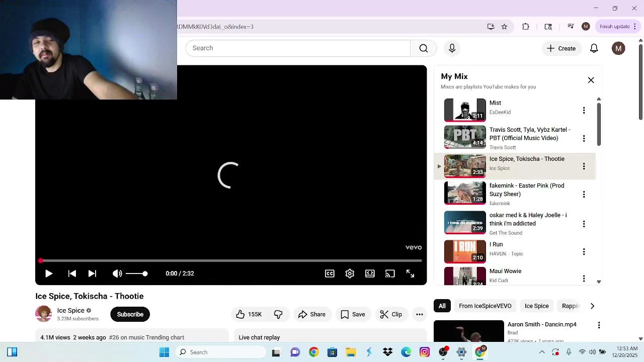The height and width of the screenshot is (362, 644).
Task: Adjust the volume slider handle
Action: [x=145, y=274]
